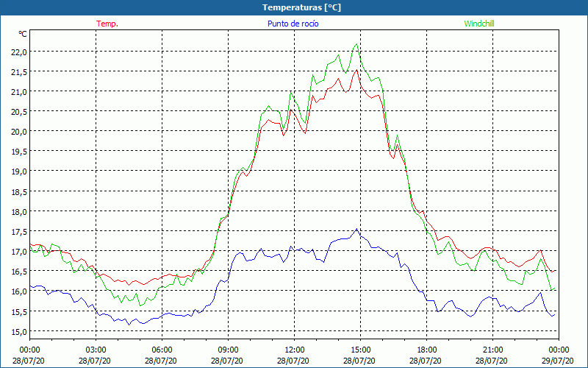Click the 19,0 y-axis value
This screenshot has width=588, height=368.
pos(20,171)
